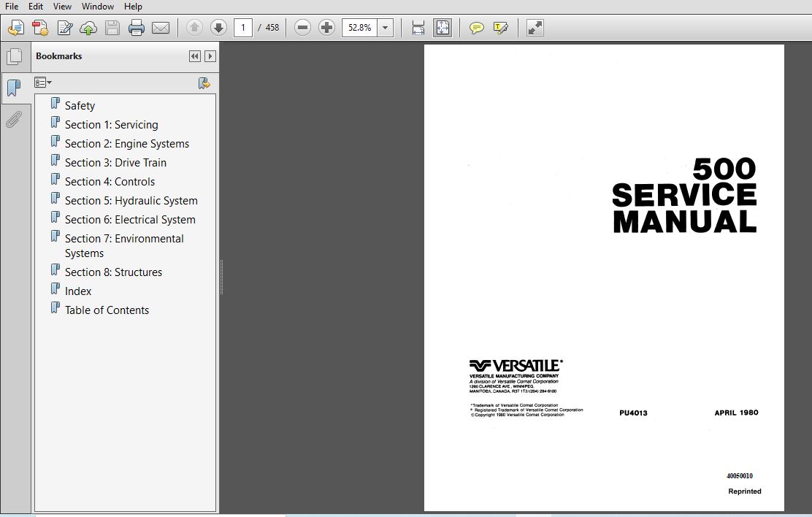Click the Save floppy disk icon
This screenshot has width=812, height=517.
(x=112, y=28)
